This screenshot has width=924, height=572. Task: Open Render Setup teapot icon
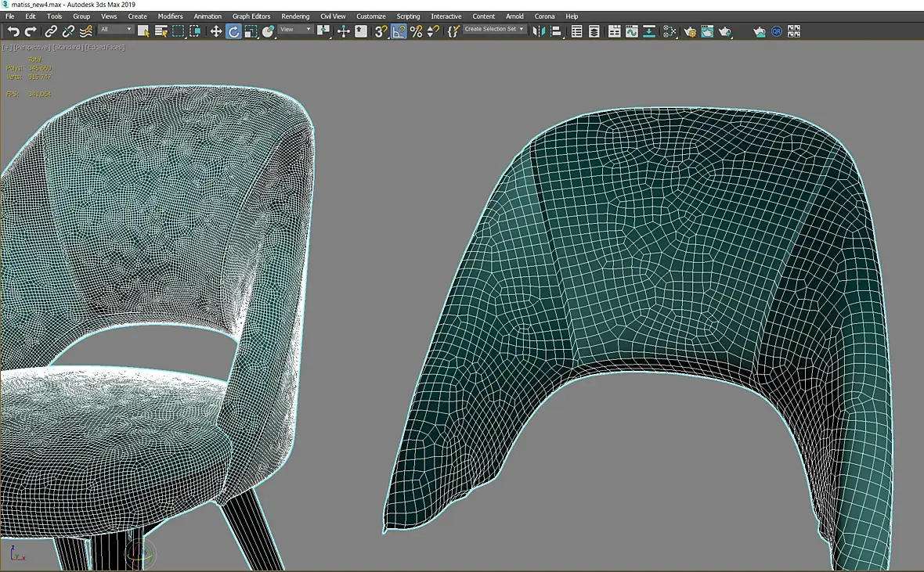[690, 31]
